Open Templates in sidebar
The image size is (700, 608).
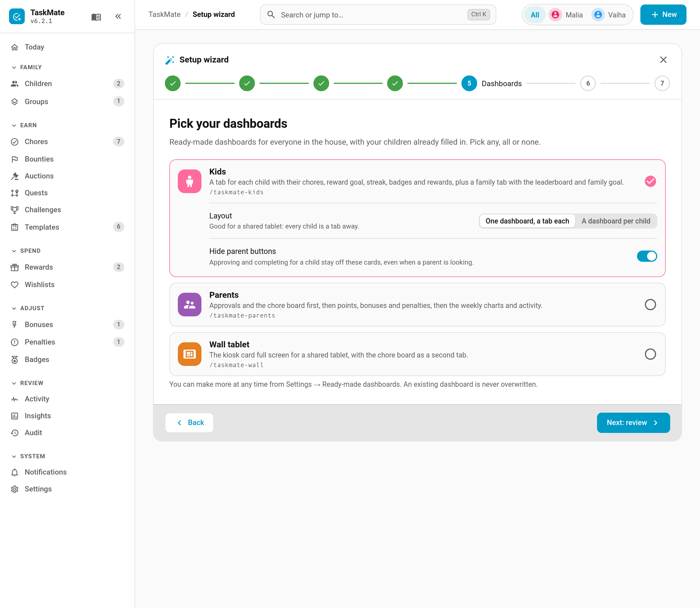67,227
